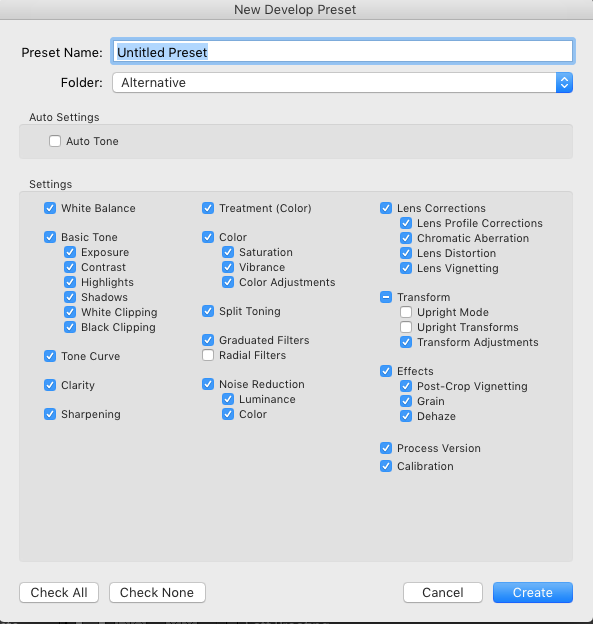Screen dimensions: 593x624
Task: Click the Check All button
Action: pyautogui.click(x=59, y=593)
